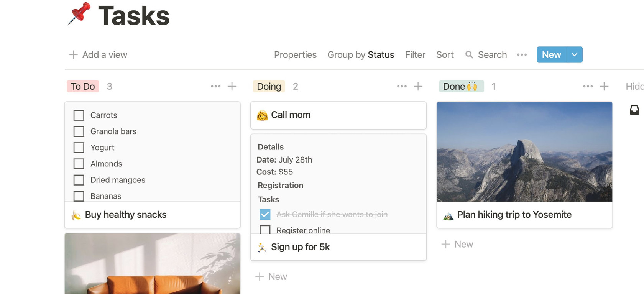
Task: Click the plus icon in Done column header
Action: pos(604,86)
